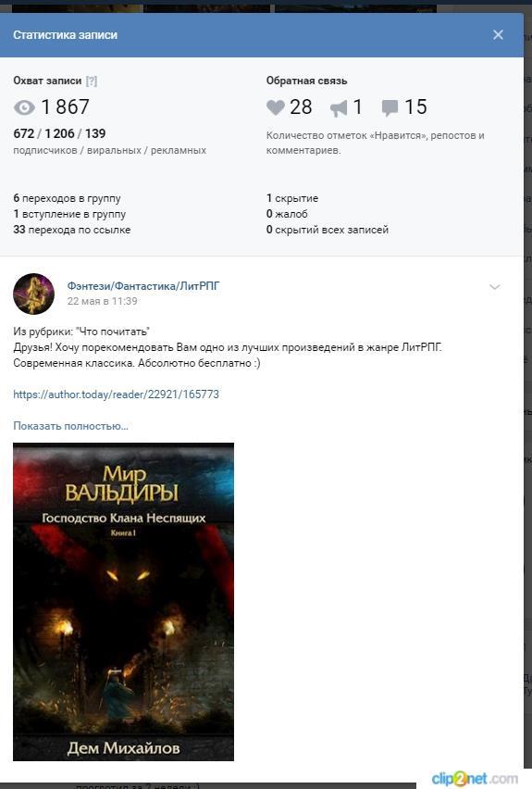Screen dimensions: 532x789
Task: Click the 33 перехода по ссылке line
Action: pyautogui.click(x=72, y=230)
